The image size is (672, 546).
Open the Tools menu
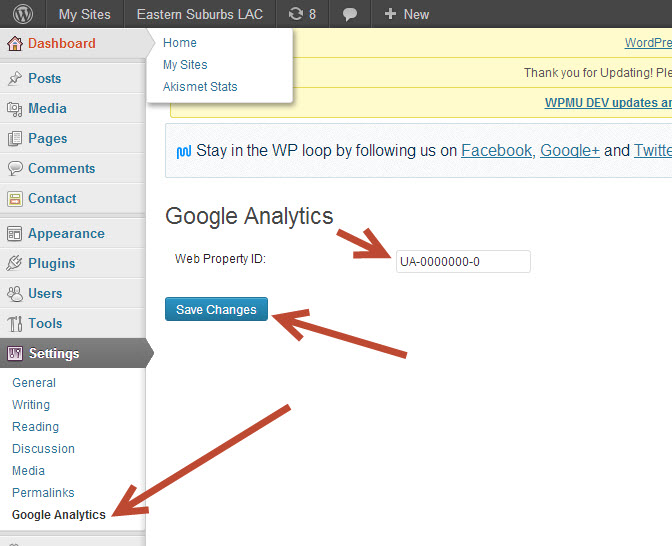coord(45,324)
